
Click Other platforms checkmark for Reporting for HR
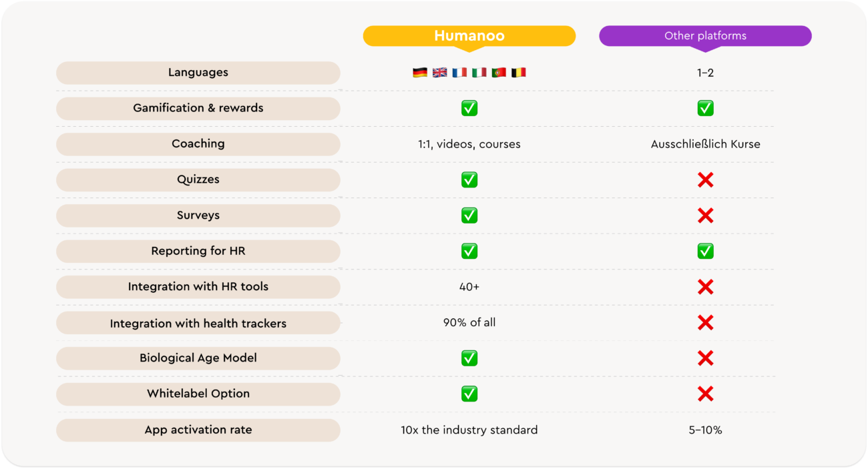point(705,251)
